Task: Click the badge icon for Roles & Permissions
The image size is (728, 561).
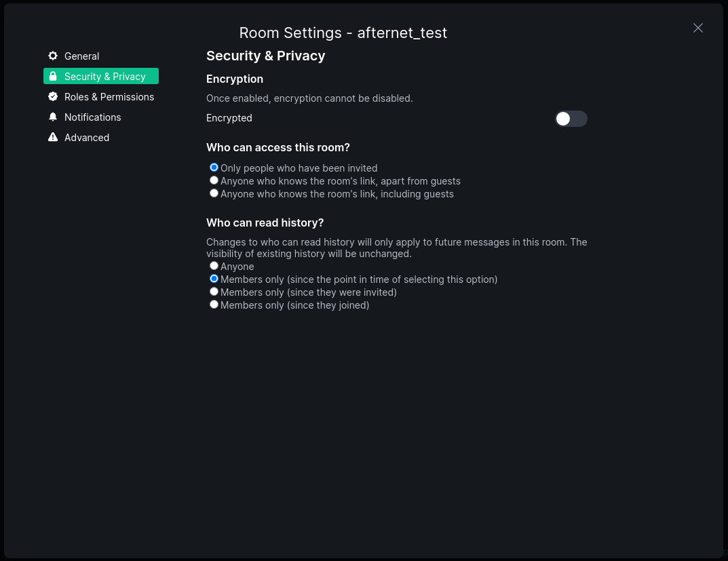Action: pos(53,96)
